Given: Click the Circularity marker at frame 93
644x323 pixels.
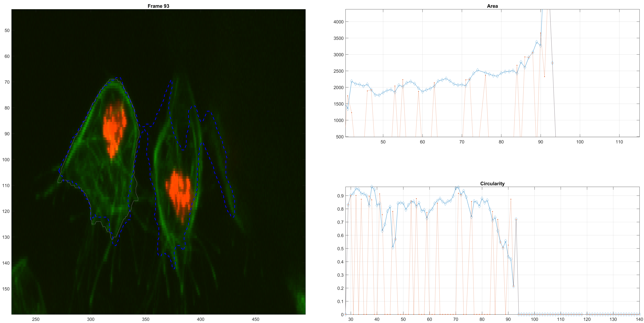Looking at the screenshot, I should coord(516,219).
